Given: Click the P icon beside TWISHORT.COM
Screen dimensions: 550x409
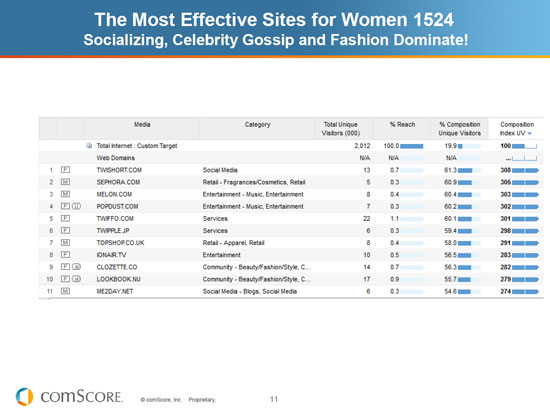Looking at the screenshot, I should click(65, 170).
